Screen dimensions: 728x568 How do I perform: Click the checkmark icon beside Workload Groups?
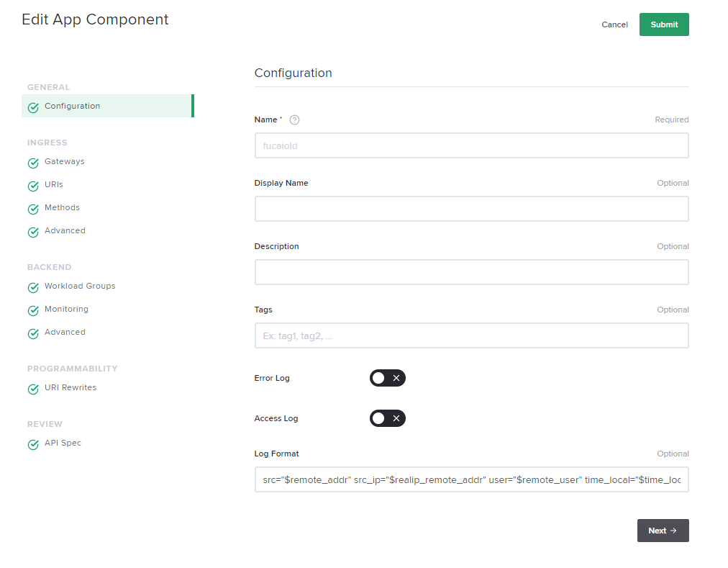33,287
